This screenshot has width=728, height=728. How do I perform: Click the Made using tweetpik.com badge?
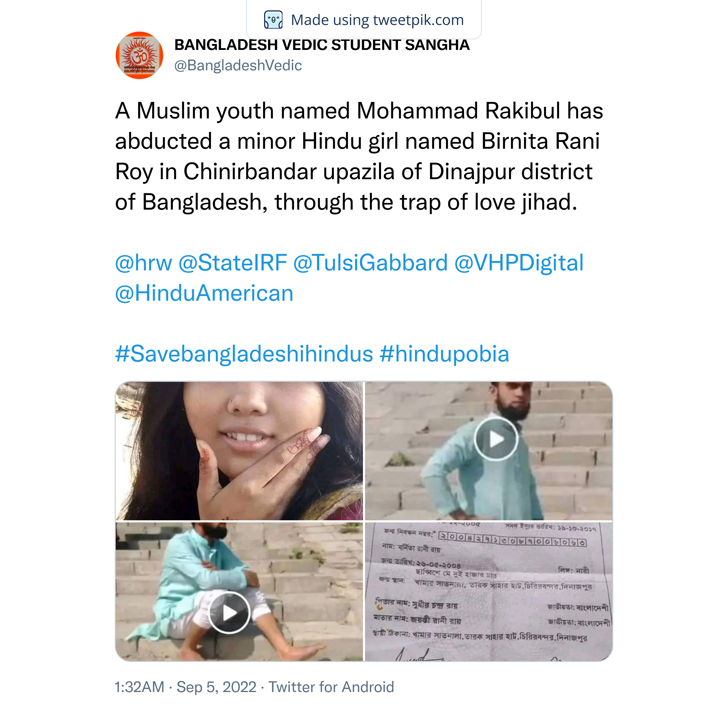pos(364,20)
